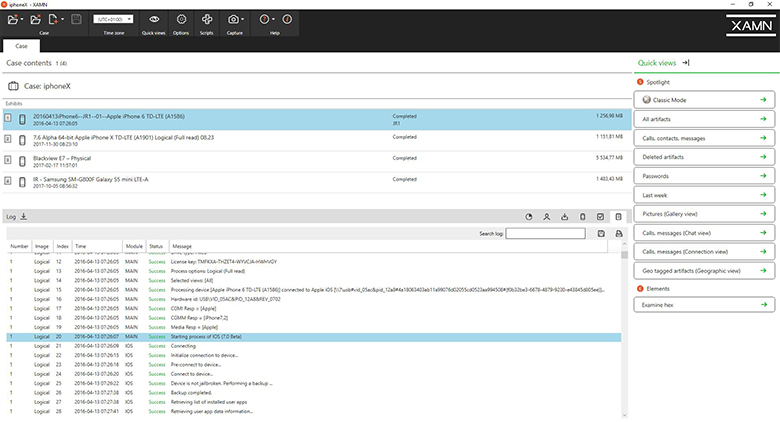
Task: Click the Capture camera icon
Action: pos(233,19)
